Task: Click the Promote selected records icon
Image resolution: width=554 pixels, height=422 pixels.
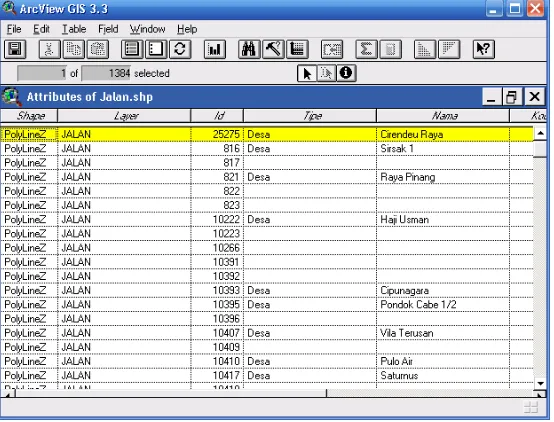Action: [297, 49]
